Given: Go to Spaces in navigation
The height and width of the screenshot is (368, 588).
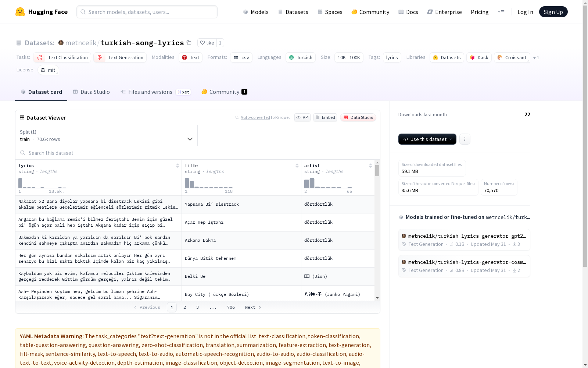Looking at the screenshot, I should 330,12.
